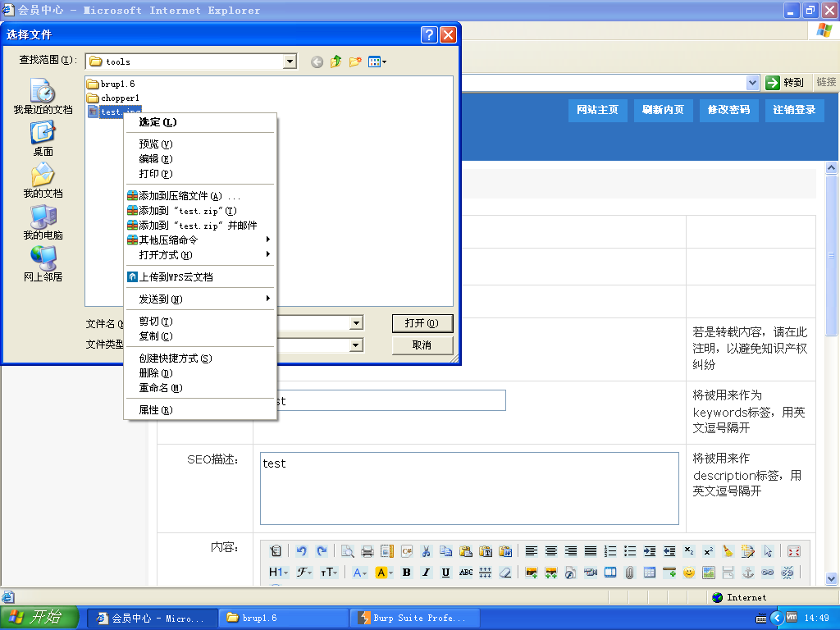840x630 pixels.
Task: Click the Justify full alignment icon
Action: click(591, 550)
